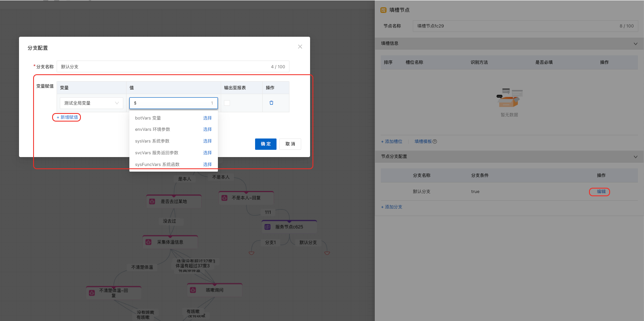644x321 pixels.
Task: Click the end marker below 默认分支 on canvas
Action: (x=327, y=253)
